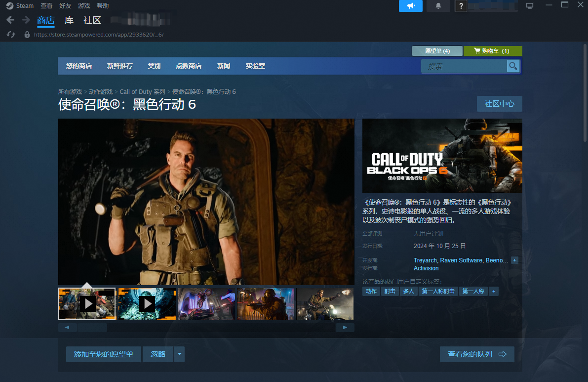Click the lock icon beside the URL
588x382 pixels.
click(x=27, y=35)
